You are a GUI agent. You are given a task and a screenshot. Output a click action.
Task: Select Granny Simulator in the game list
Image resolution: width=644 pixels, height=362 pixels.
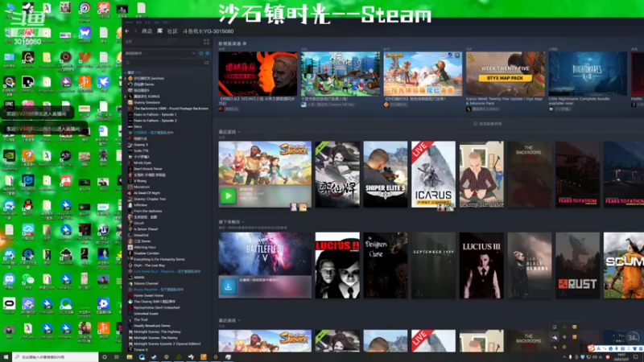[x=147, y=103]
